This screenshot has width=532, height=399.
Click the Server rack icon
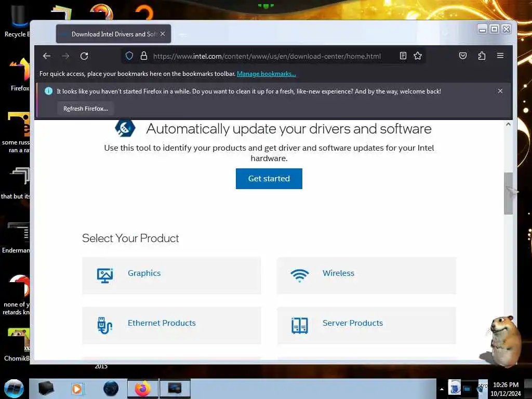click(300, 326)
